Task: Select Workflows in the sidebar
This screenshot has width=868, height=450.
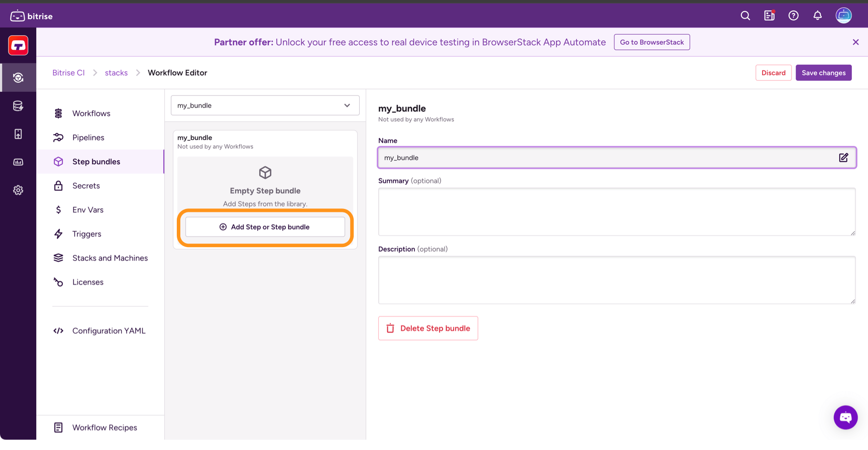Action: [x=91, y=114]
